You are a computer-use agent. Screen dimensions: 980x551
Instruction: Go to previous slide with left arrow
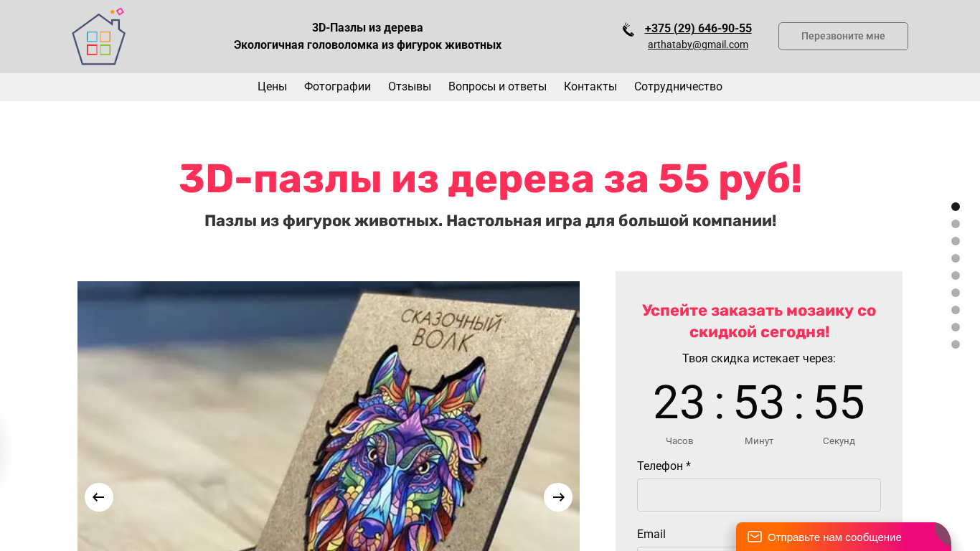click(x=99, y=497)
